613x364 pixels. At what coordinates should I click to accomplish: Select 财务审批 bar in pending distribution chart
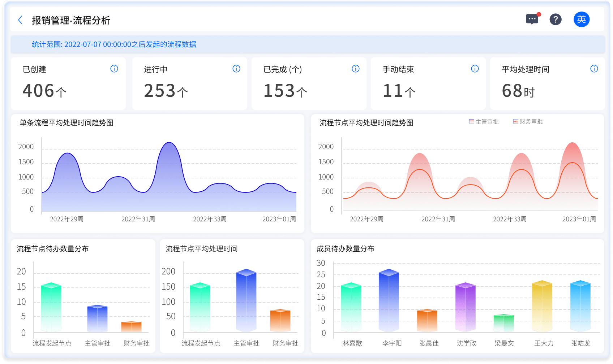(132, 327)
